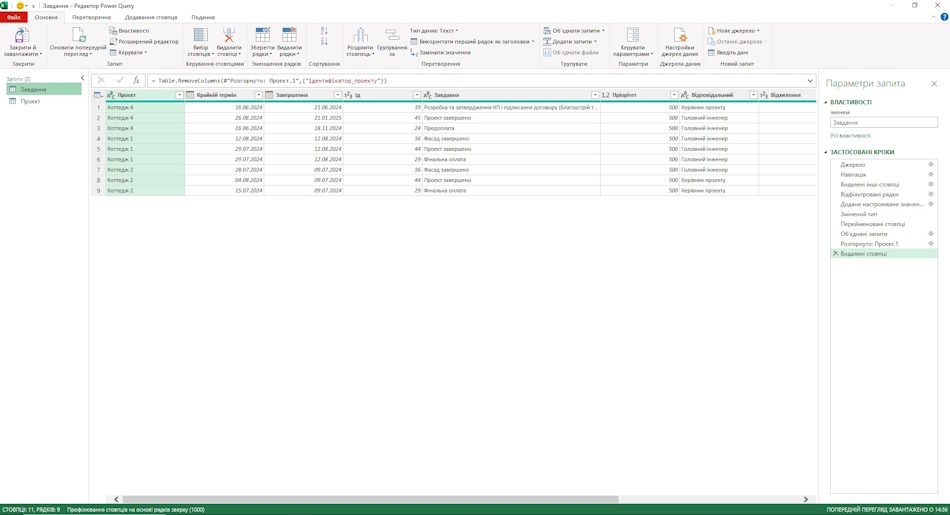950x515 pixels.
Task: Open Властивості in the Запит group
Action: click(x=129, y=30)
